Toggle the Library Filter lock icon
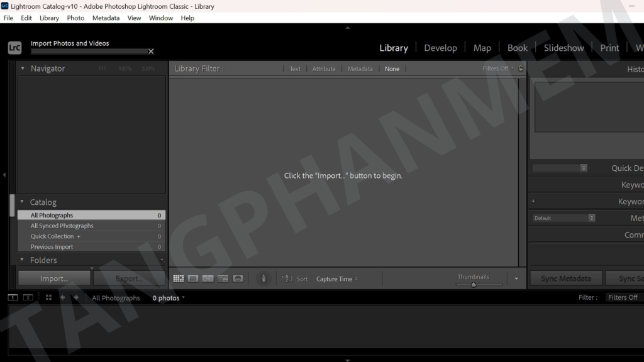 pos(521,69)
